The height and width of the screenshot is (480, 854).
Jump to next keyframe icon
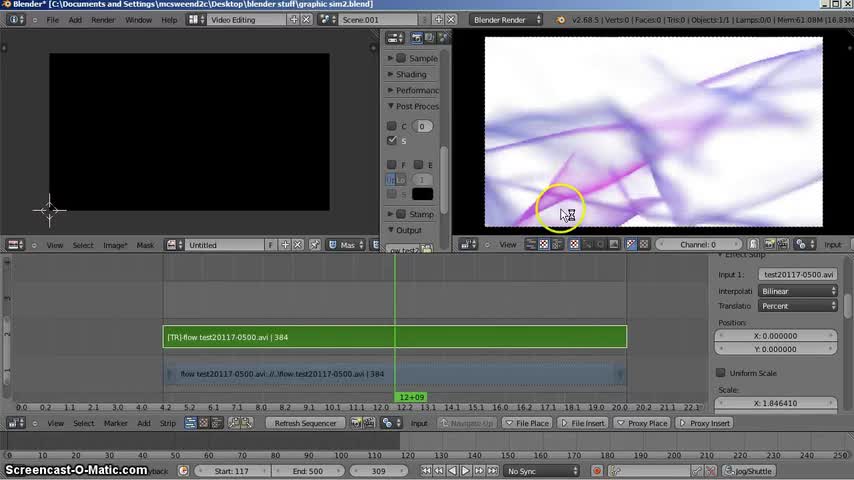[x=479, y=471]
